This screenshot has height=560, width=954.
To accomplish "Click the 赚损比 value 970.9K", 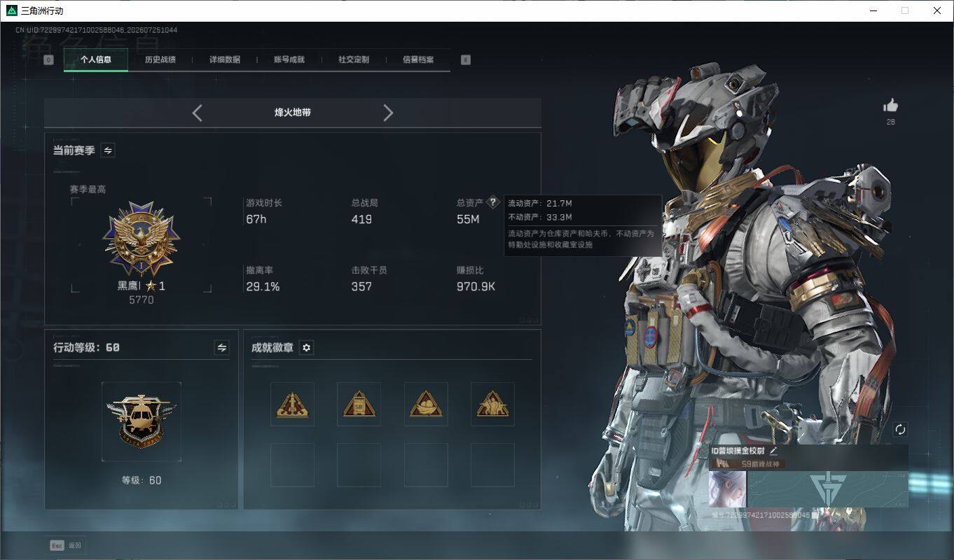I will click(x=476, y=286).
